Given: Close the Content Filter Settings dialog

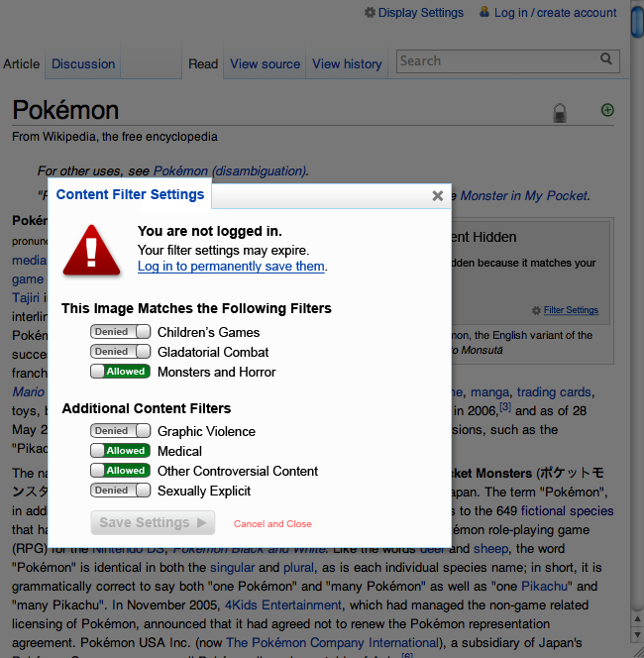Looking at the screenshot, I should point(438,195).
